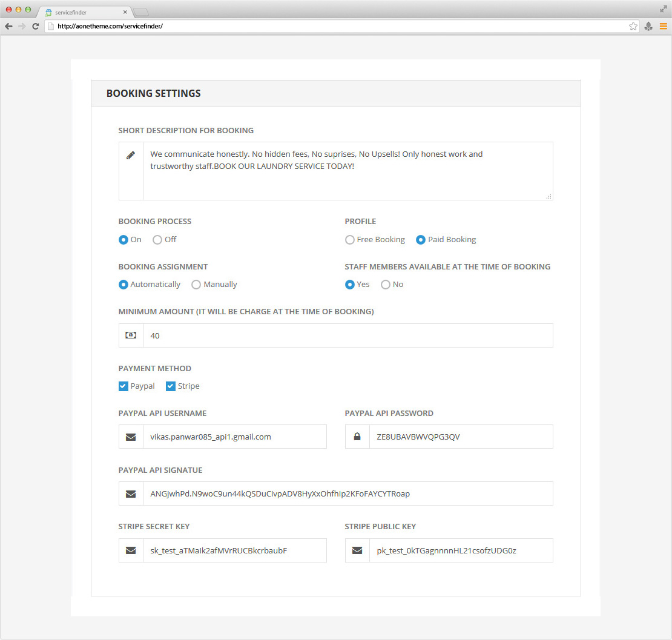Screen dimensions: 672x640
Task: Click the envelope icon beside Stripe Public Key
Action: 357,550
